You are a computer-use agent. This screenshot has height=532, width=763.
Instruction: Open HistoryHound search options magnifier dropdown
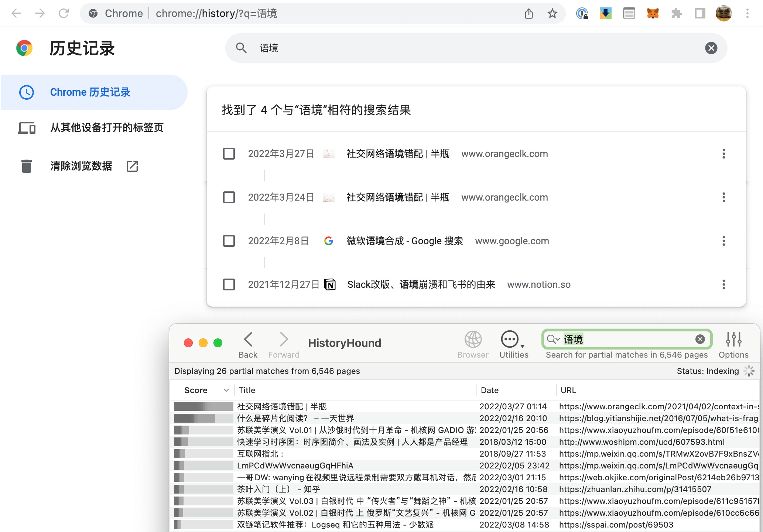tap(553, 339)
